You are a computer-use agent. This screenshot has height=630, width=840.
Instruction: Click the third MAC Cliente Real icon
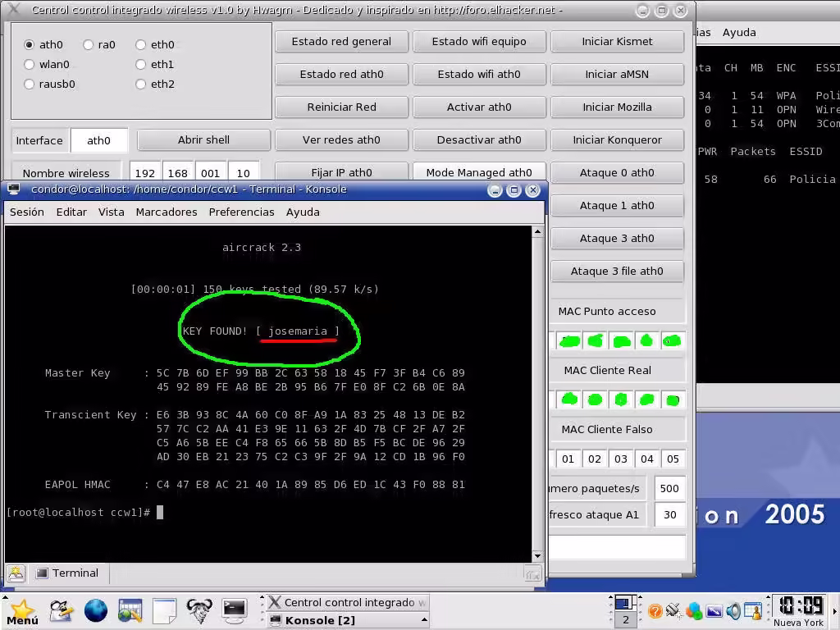pyautogui.click(x=621, y=399)
